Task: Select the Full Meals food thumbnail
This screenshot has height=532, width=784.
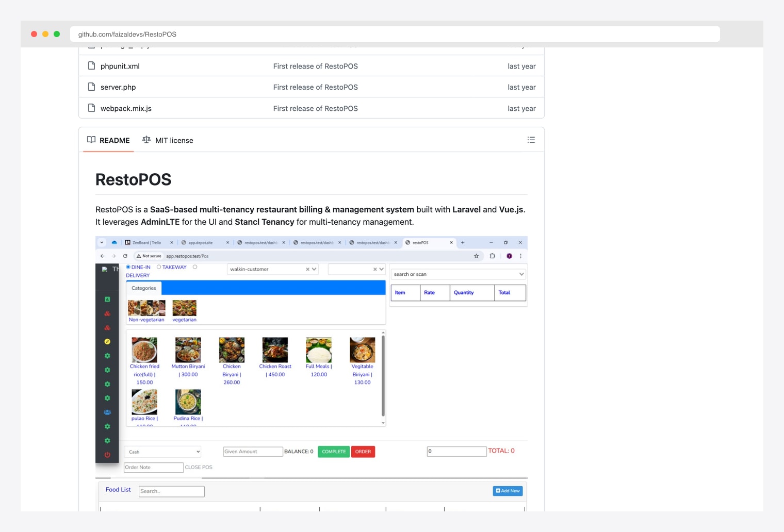Action: point(319,350)
